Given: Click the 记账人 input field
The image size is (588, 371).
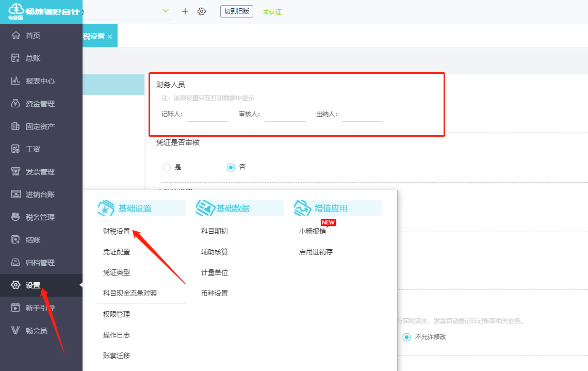Looking at the screenshot, I should point(208,115).
